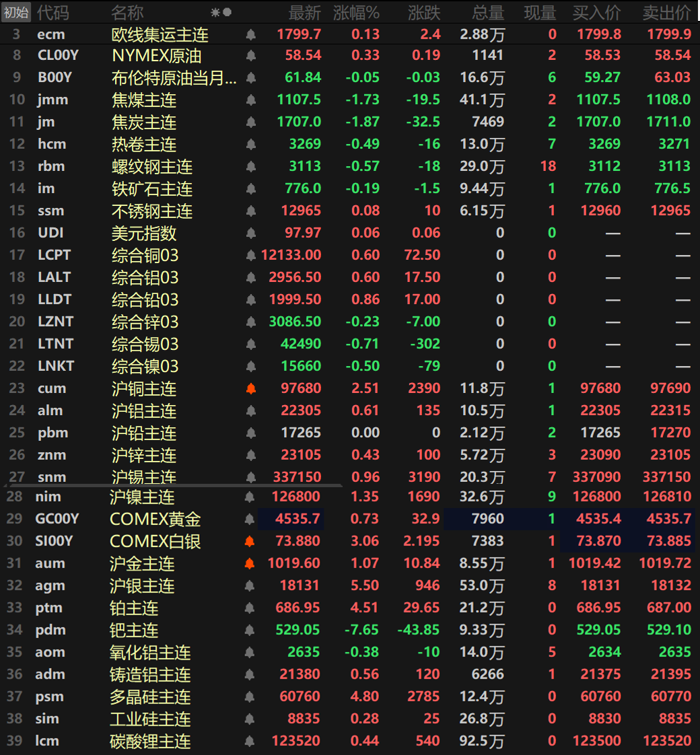The height and width of the screenshot is (755, 700).
Task: Click the orange alert bell for 沪金主连
Action: click(250, 563)
